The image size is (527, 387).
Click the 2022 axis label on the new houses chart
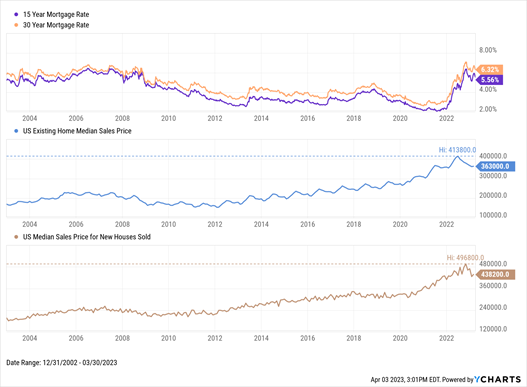[x=446, y=338]
